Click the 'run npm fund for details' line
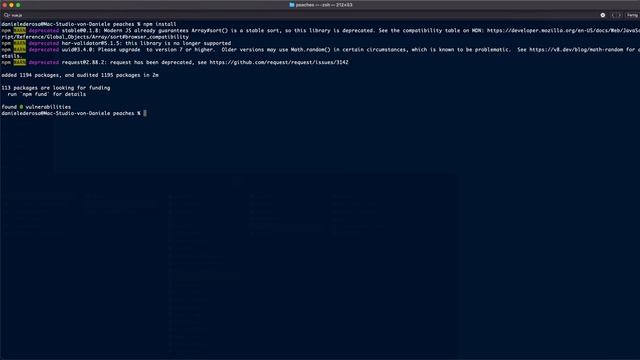This screenshot has height=360, width=640. 47,94
